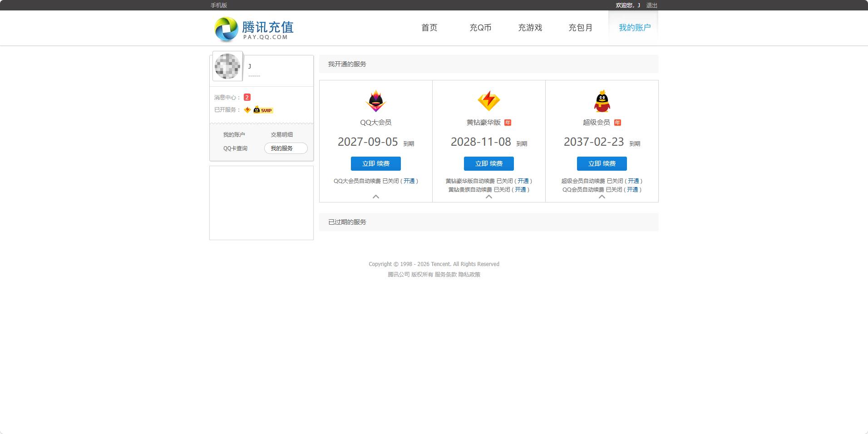
Task: Click the Tencent Pay logo
Action: (254, 29)
